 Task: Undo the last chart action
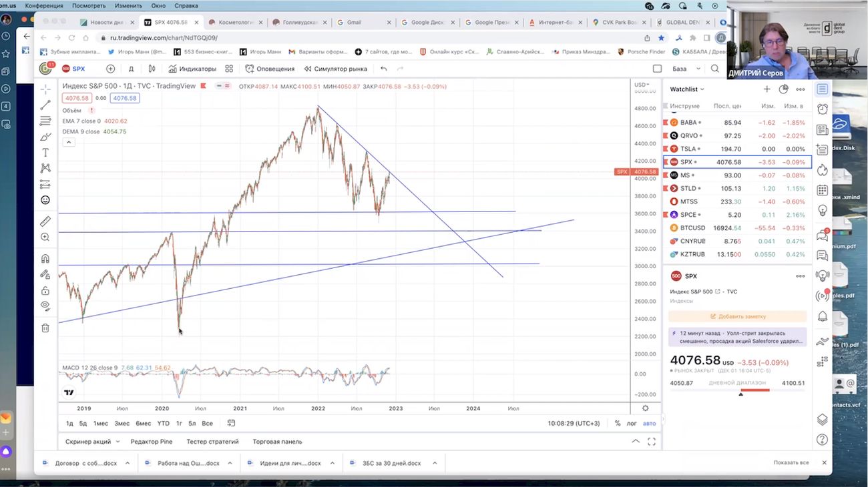pos(383,69)
